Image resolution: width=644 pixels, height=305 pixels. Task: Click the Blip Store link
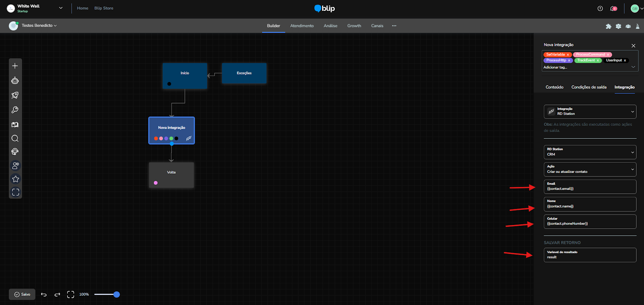pyautogui.click(x=103, y=8)
